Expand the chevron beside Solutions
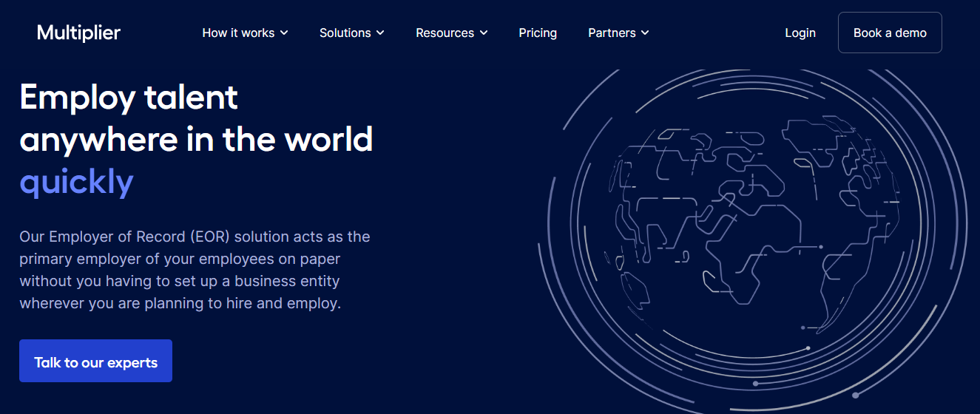Viewport: 980px width, 414px height. click(x=380, y=33)
